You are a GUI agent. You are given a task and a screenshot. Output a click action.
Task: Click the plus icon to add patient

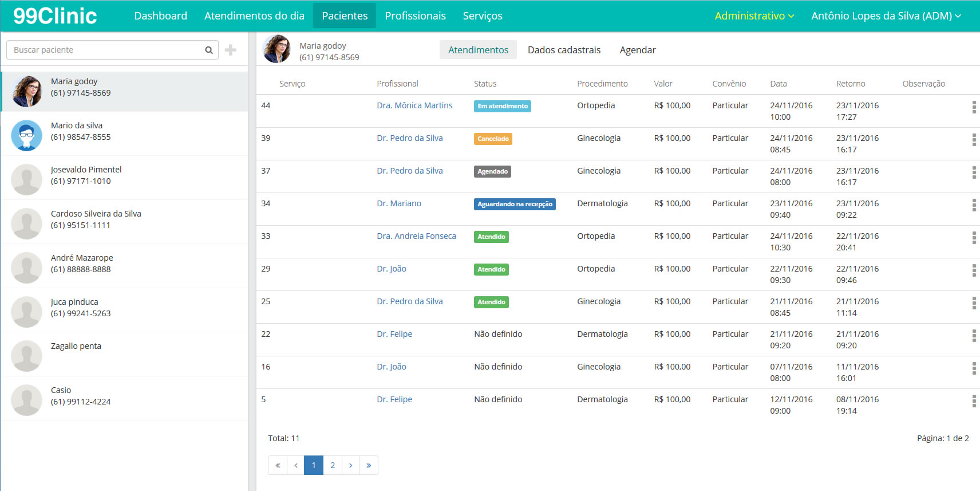pyautogui.click(x=231, y=50)
